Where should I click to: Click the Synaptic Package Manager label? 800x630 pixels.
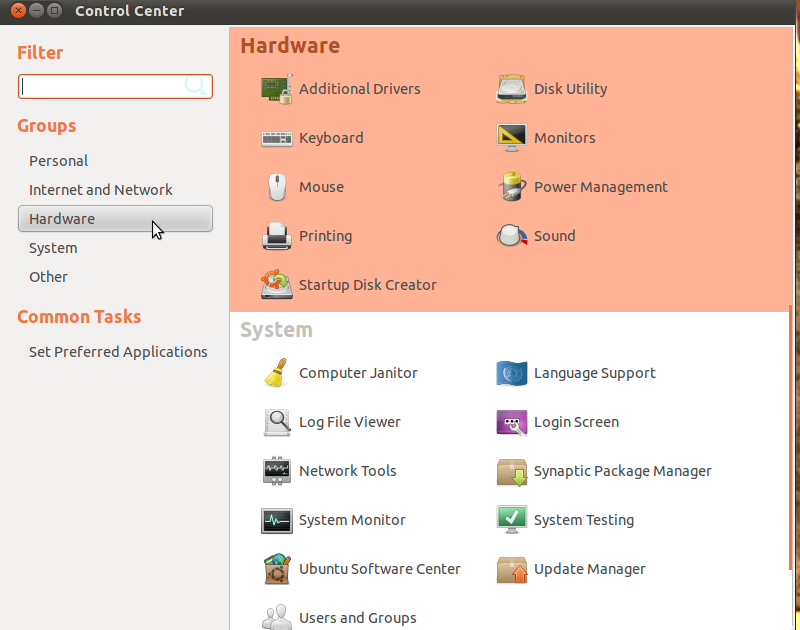click(622, 471)
